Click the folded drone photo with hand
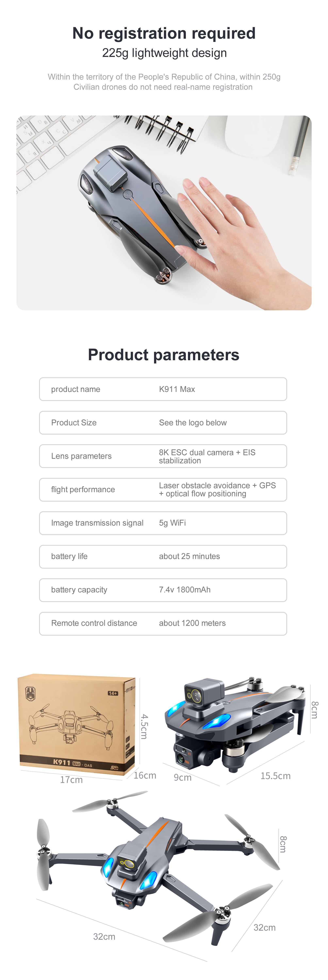The height and width of the screenshot is (980, 328). pyautogui.click(x=164, y=213)
